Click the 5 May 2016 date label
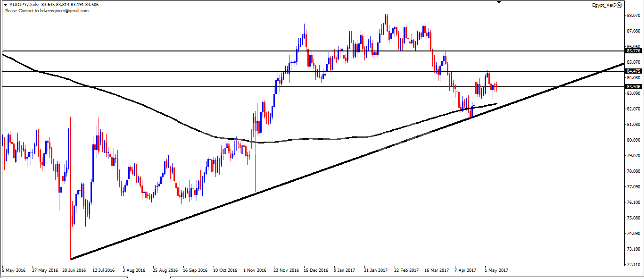Screen dimensions: 644x278 (x=14, y=271)
